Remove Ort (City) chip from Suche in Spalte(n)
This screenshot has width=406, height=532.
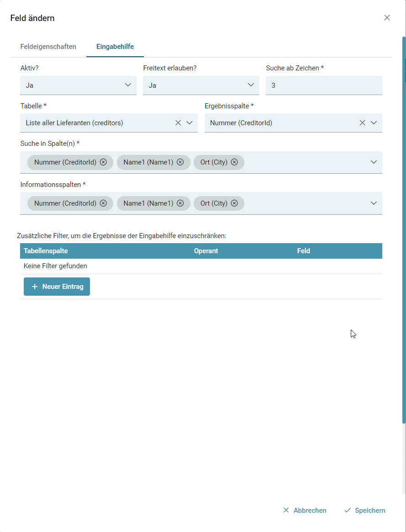234,162
